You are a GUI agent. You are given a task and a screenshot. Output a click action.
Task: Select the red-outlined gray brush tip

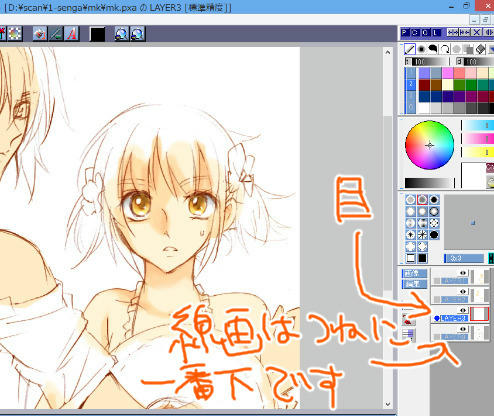pos(422,200)
